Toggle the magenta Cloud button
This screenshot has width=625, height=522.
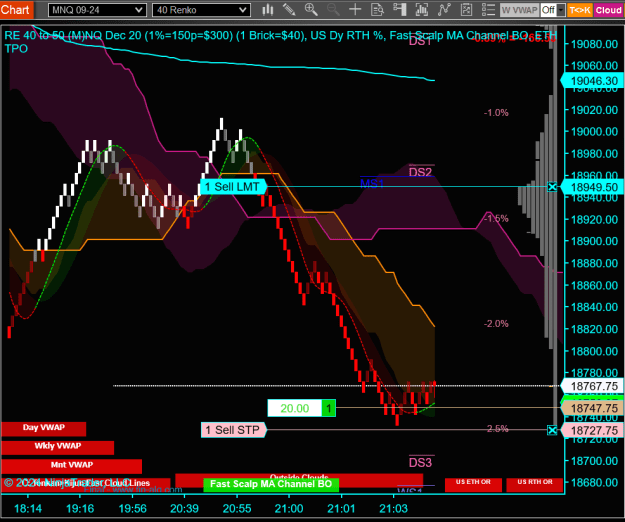coord(609,10)
